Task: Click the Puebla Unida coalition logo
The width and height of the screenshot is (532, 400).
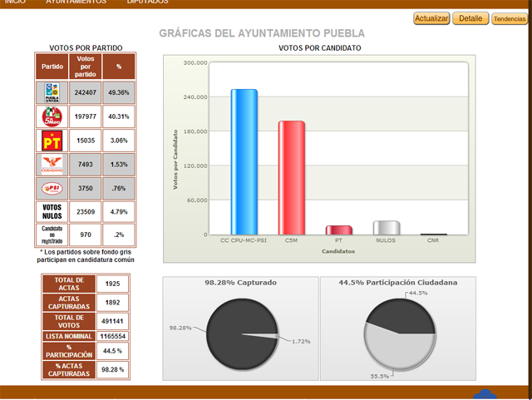Action: (x=52, y=91)
